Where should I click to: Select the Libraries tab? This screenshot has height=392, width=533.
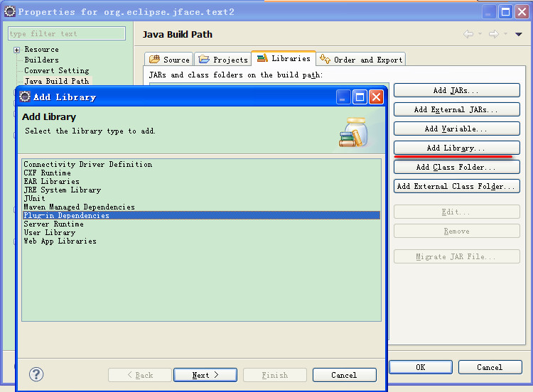284,58
